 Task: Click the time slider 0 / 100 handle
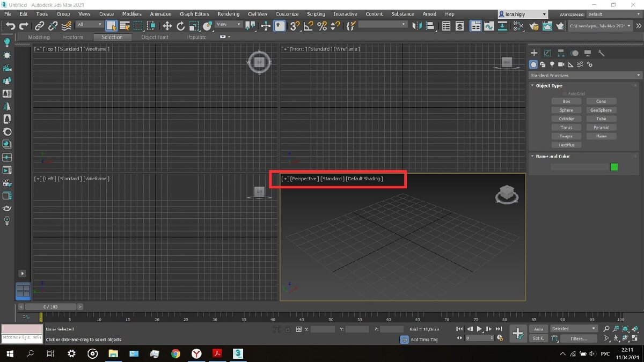[x=50, y=307]
